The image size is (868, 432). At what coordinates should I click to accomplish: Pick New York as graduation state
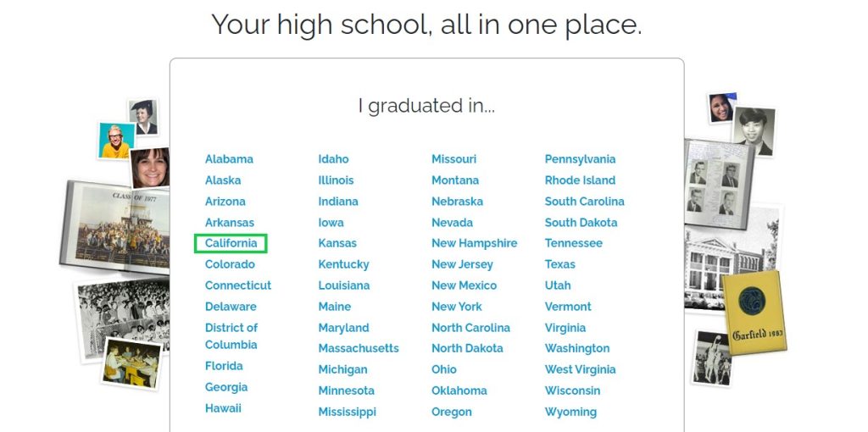pos(456,307)
